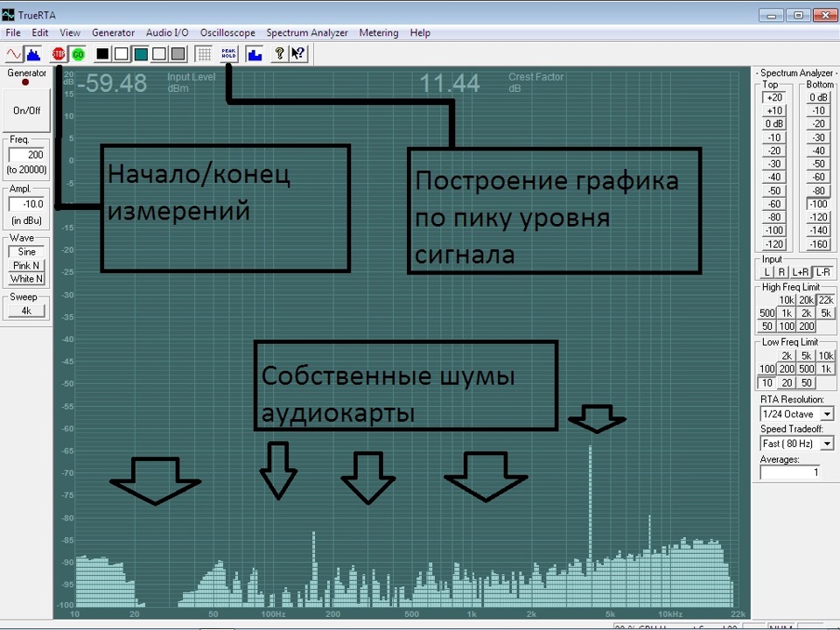This screenshot has height=630, width=840.
Task: Select the R input channel
Action: 781,272
